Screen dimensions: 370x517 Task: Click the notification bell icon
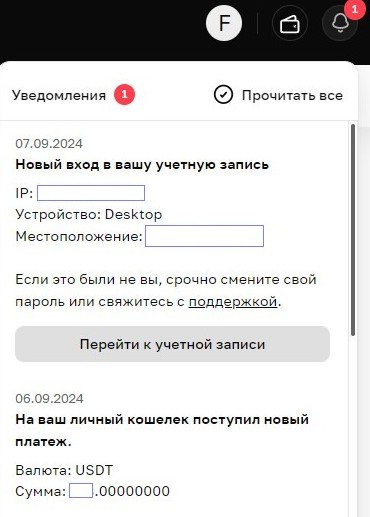click(340, 23)
